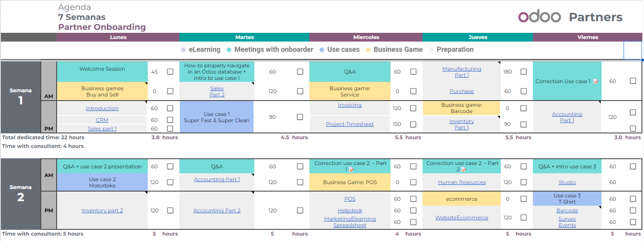Click the Business Game legend dot
The height and width of the screenshot is (241, 644).
tap(368, 50)
